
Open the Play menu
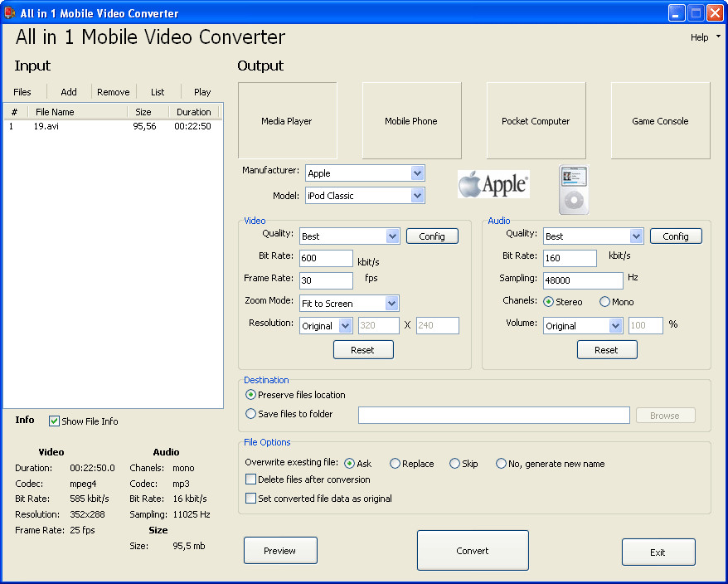(x=202, y=92)
